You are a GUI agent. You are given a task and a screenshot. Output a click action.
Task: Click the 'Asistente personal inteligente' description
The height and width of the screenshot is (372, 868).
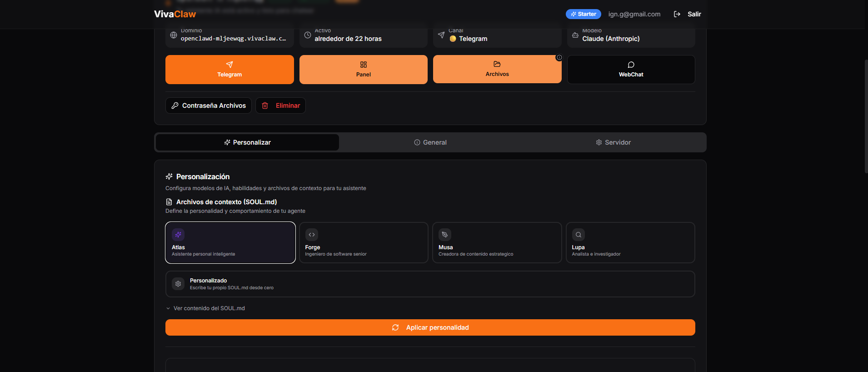click(204, 254)
